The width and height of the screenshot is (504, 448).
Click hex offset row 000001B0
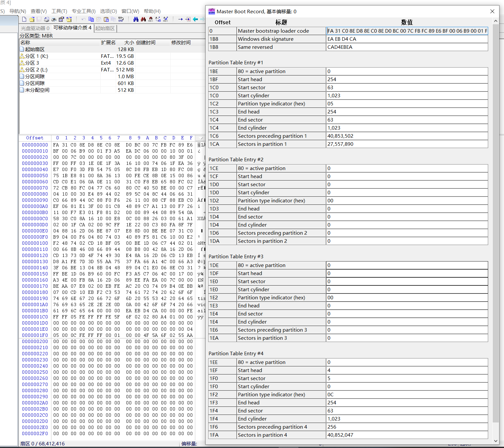(x=35, y=311)
